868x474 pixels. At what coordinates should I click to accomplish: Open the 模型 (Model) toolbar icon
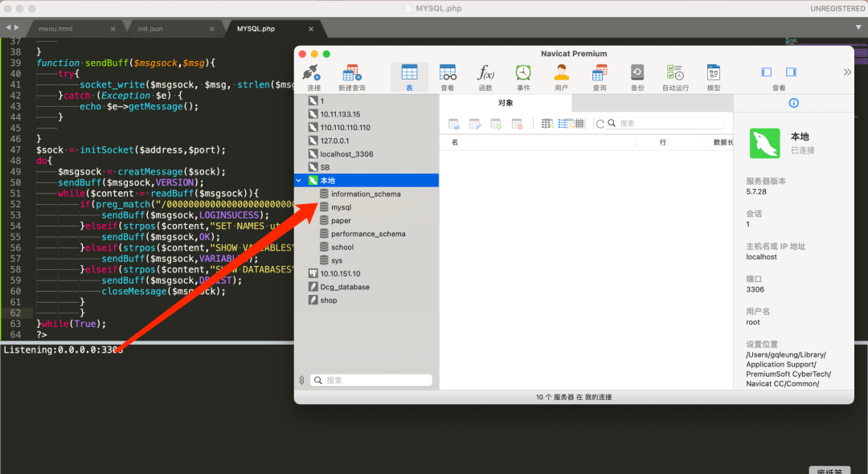pyautogui.click(x=714, y=77)
